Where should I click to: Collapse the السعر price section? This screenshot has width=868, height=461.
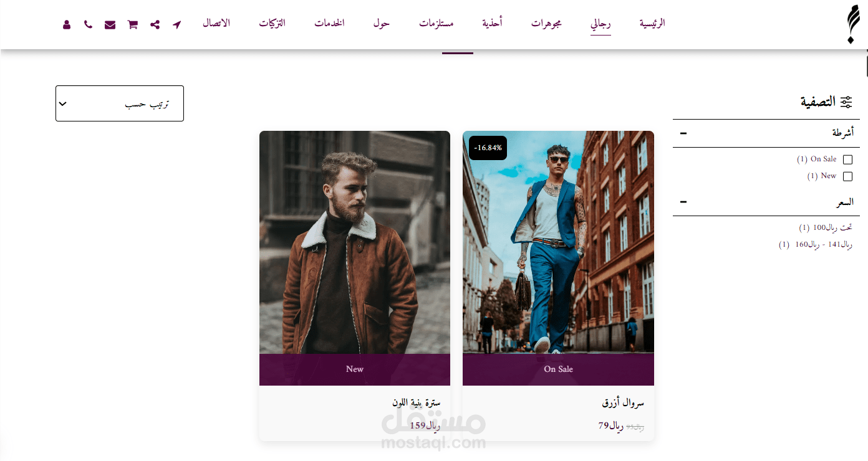[x=683, y=202]
